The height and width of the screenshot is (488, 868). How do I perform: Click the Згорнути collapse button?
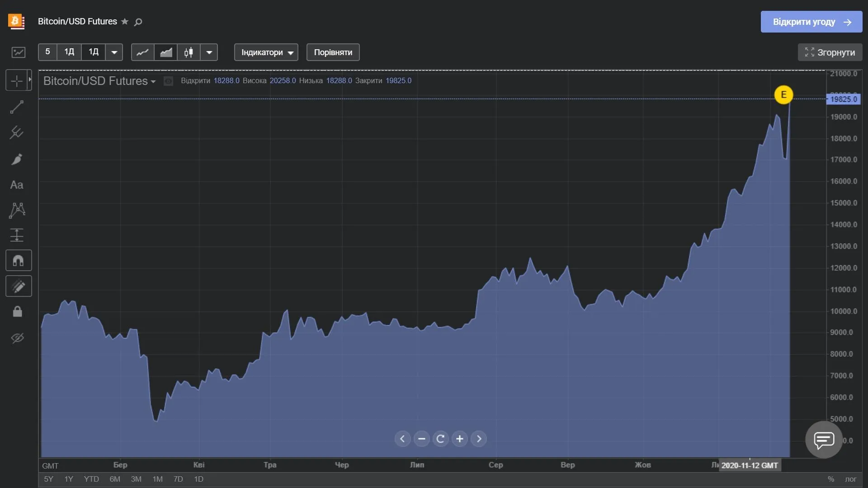click(830, 52)
